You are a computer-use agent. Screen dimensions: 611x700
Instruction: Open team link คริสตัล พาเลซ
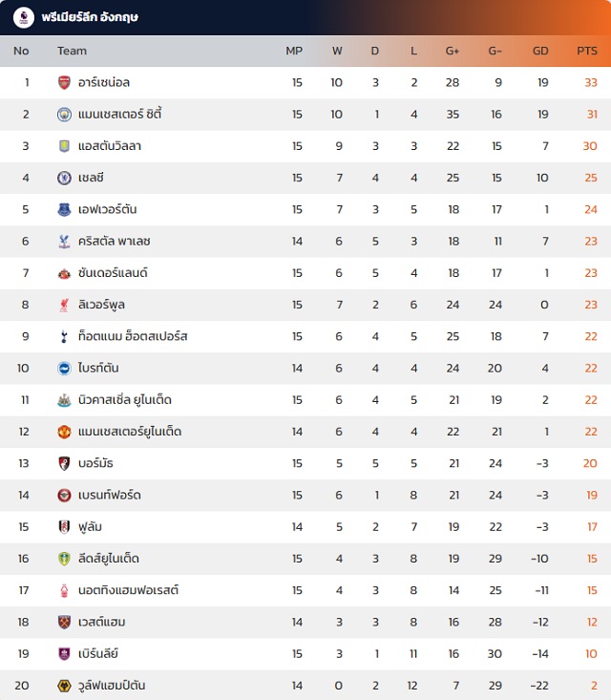tap(115, 242)
